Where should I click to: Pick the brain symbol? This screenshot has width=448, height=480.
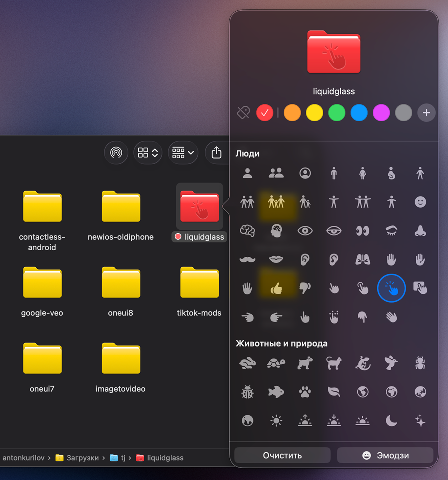(x=247, y=231)
